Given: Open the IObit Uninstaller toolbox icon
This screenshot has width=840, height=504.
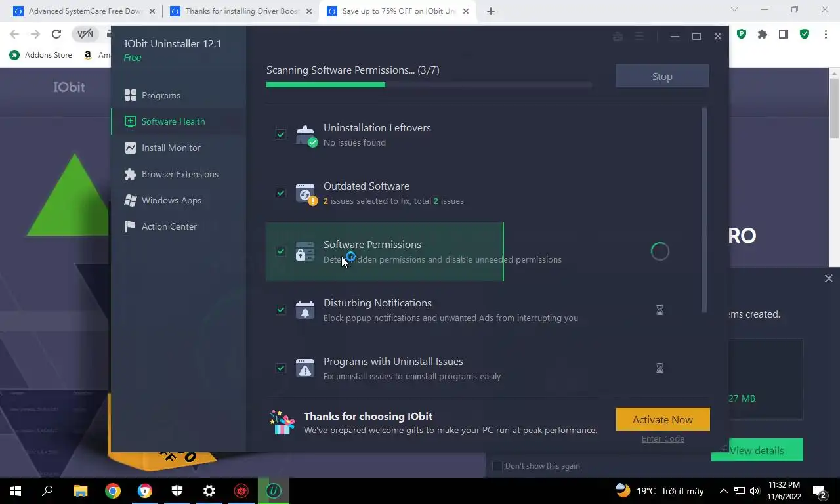Looking at the screenshot, I should 618,37.
